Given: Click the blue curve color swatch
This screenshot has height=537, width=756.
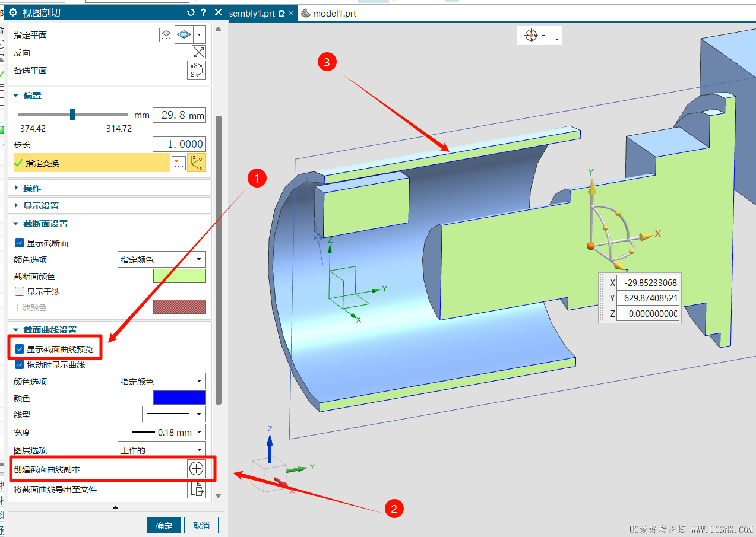Looking at the screenshot, I should click(x=179, y=398).
